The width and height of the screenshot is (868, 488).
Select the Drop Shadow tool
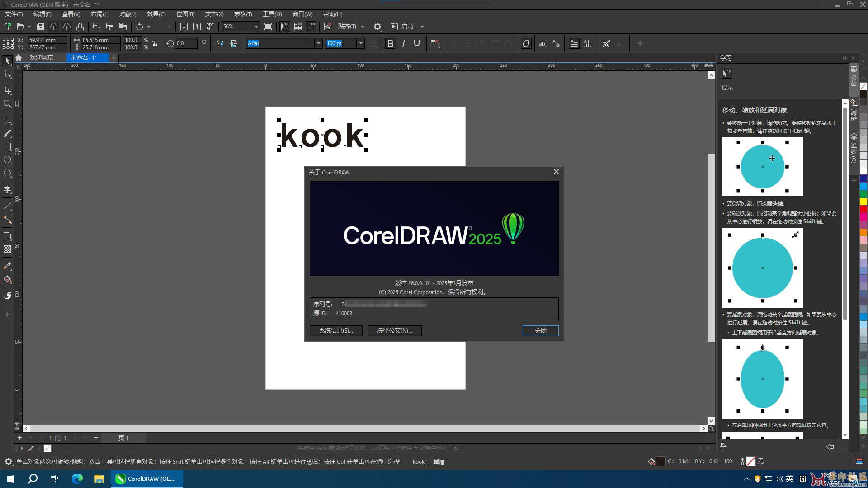7,236
